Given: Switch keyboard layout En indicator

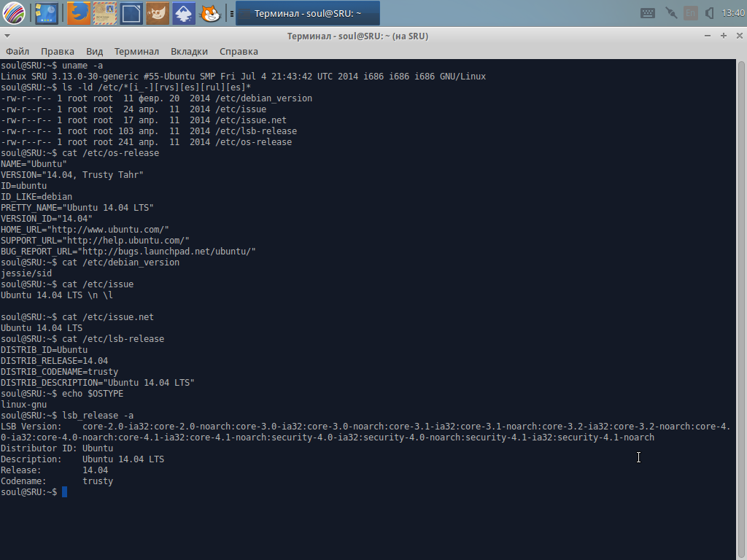Looking at the screenshot, I should pos(690,13).
